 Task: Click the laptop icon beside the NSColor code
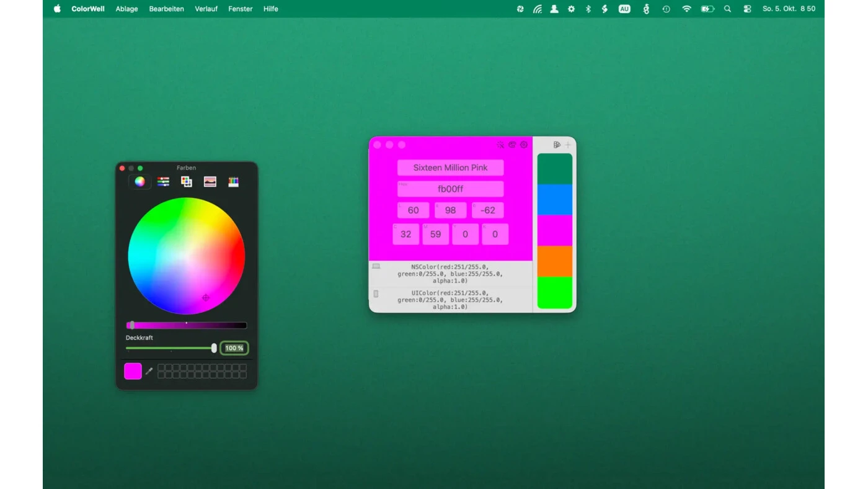tap(376, 266)
